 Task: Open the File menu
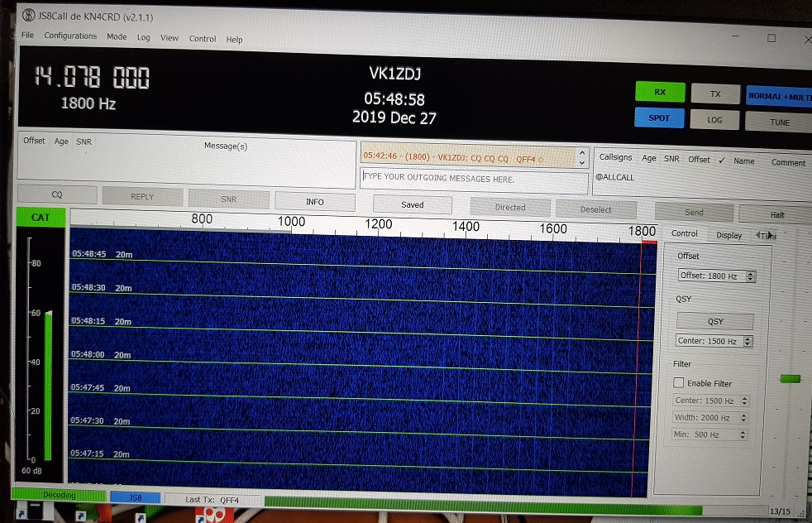[27, 35]
